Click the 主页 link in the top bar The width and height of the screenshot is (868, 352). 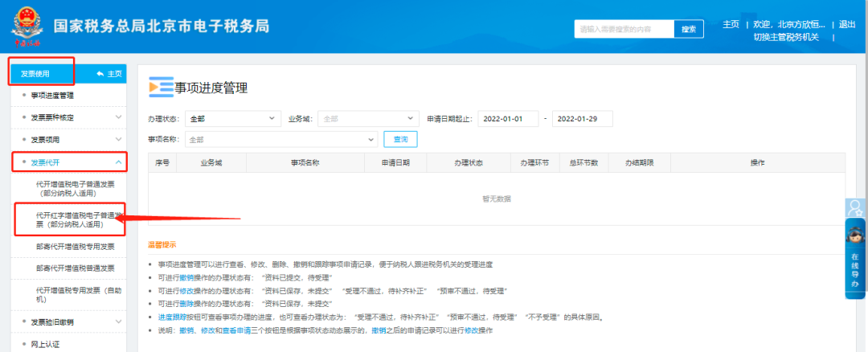point(731,24)
